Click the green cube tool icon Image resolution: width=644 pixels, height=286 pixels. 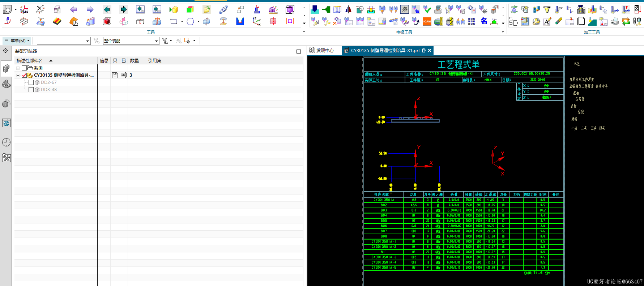point(190,10)
